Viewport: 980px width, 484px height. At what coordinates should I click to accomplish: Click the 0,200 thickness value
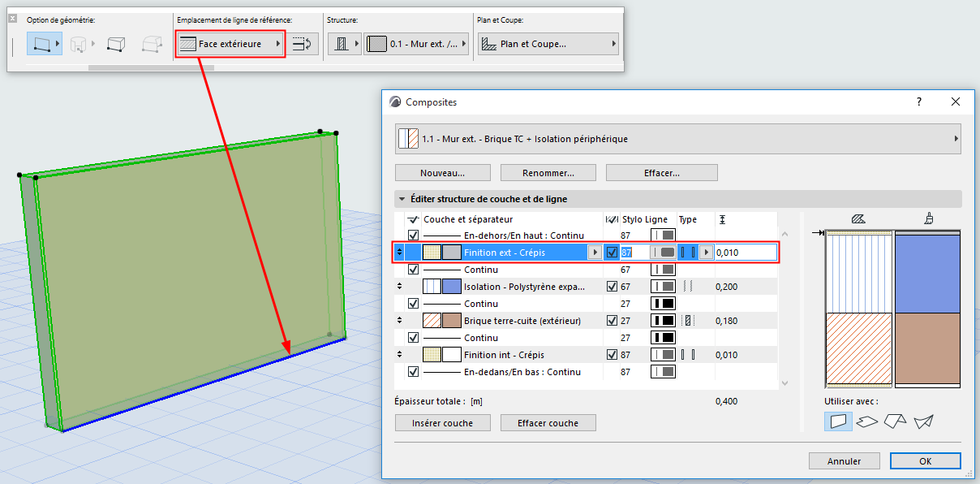point(727,287)
